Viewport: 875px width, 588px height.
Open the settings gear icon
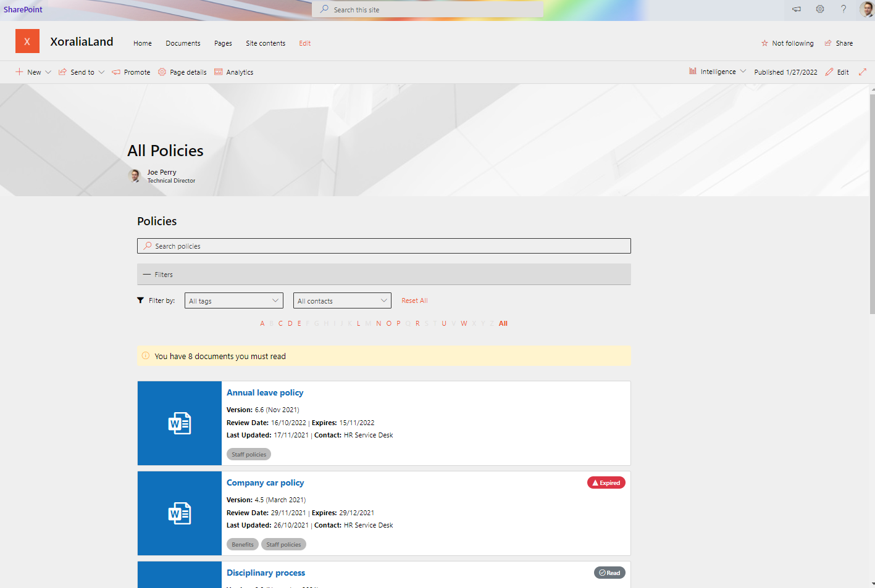(x=820, y=9)
